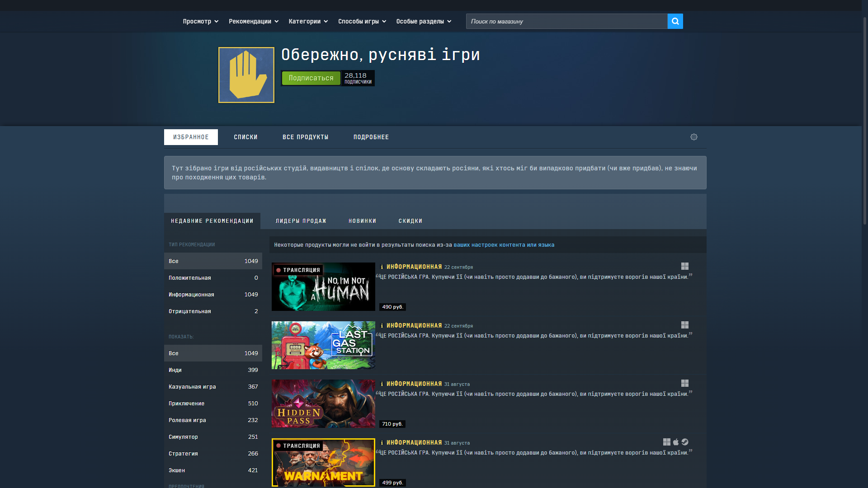Click the store search magnifier button
The image size is (868, 488).
[x=675, y=21]
